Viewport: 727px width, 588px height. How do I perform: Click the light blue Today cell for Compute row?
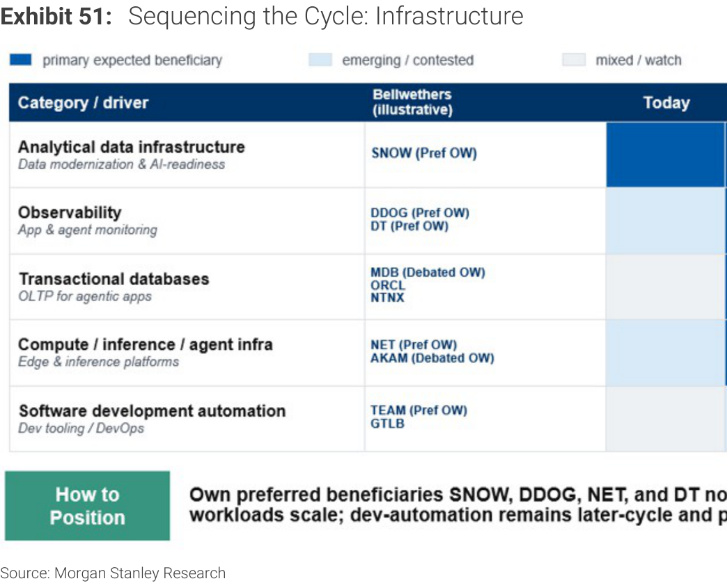pyautogui.click(x=665, y=353)
